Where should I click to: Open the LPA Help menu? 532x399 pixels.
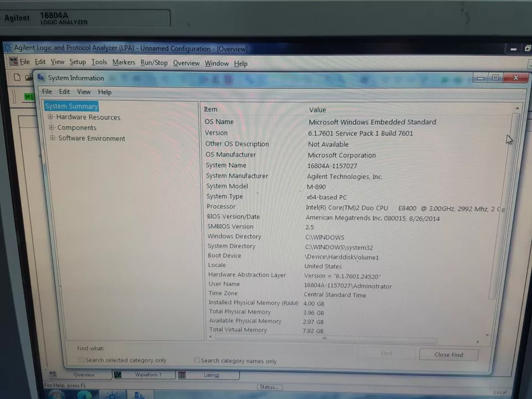(x=241, y=64)
